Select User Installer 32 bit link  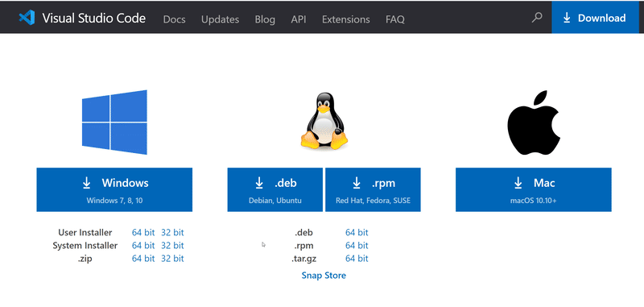[172, 233]
